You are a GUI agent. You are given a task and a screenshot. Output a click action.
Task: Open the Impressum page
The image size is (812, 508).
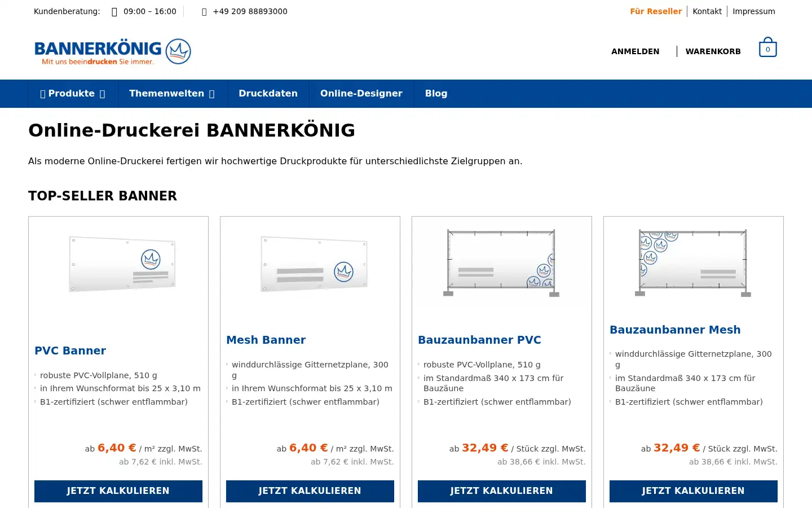point(754,11)
